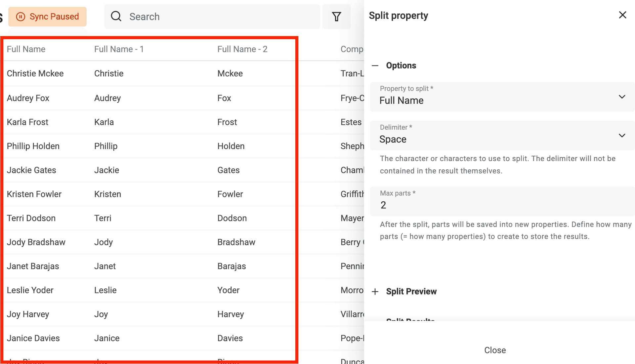
Task: Click the filter funnel icon
Action: [336, 17]
